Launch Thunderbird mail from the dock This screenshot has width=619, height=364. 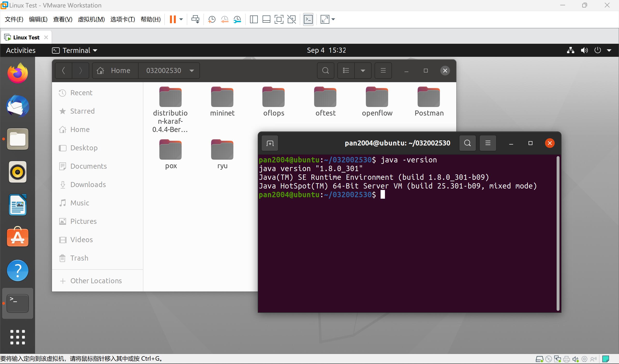coord(17,106)
